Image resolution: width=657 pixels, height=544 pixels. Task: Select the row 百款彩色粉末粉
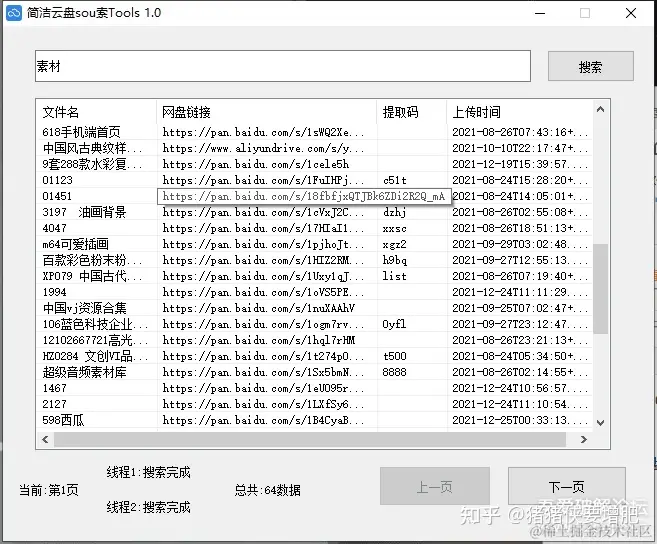click(x=314, y=260)
